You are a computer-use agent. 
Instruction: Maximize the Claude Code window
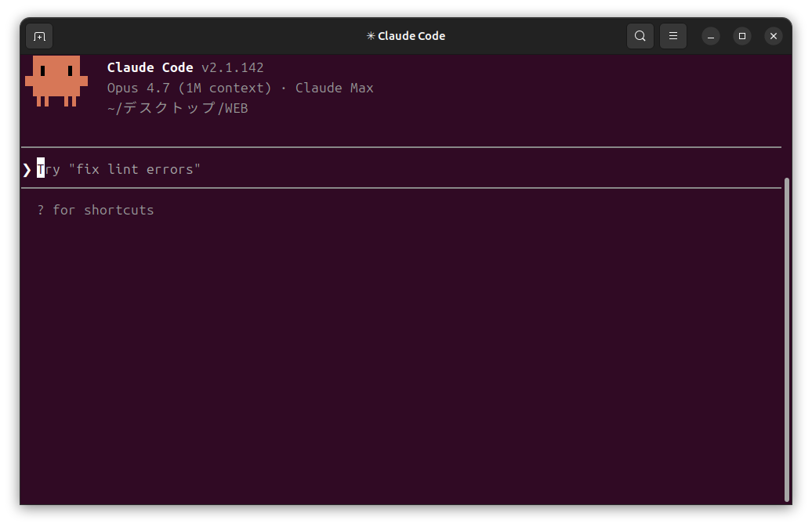click(742, 36)
